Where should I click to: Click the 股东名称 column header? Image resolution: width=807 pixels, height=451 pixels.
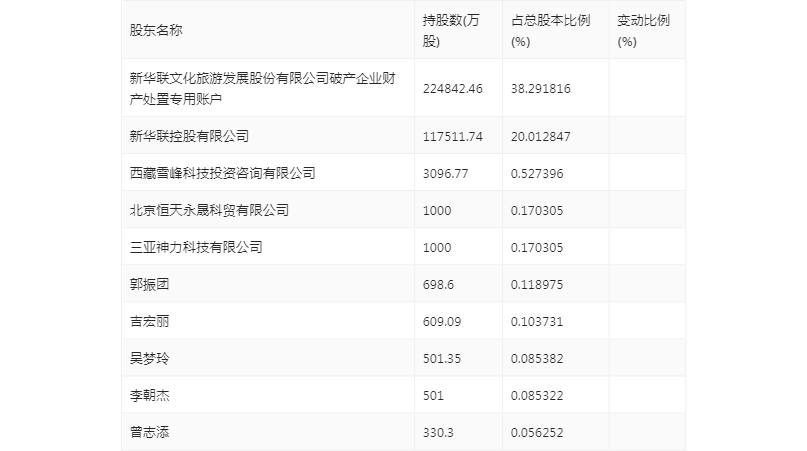(x=156, y=30)
